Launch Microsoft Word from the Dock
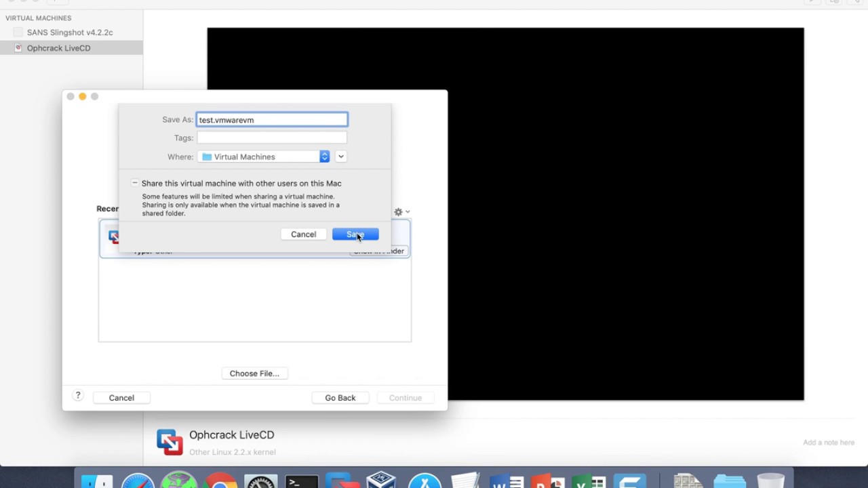 tap(507, 481)
